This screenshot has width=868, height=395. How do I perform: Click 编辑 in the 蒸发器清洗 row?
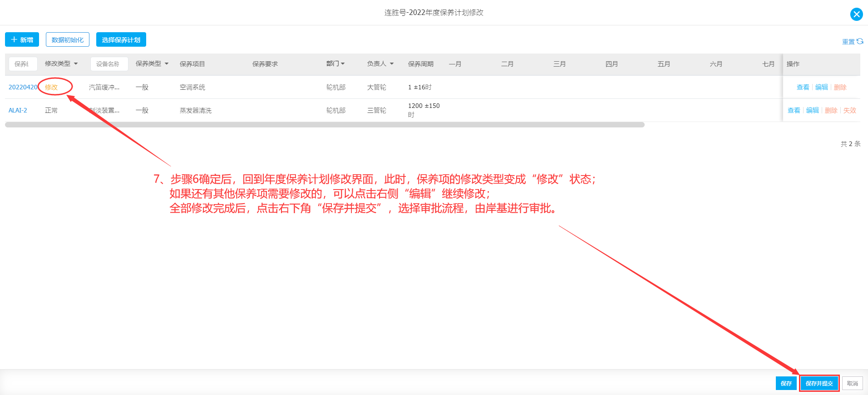click(812, 110)
